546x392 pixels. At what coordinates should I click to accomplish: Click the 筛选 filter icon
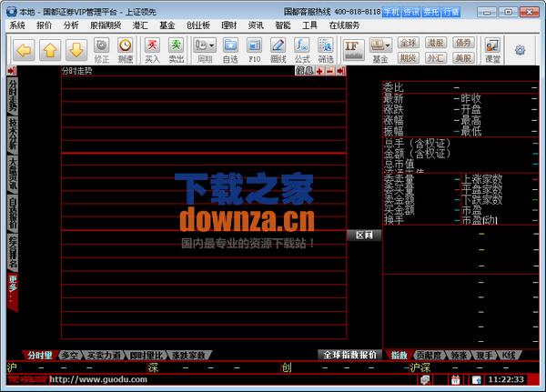pyautogui.click(x=326, y=49)
